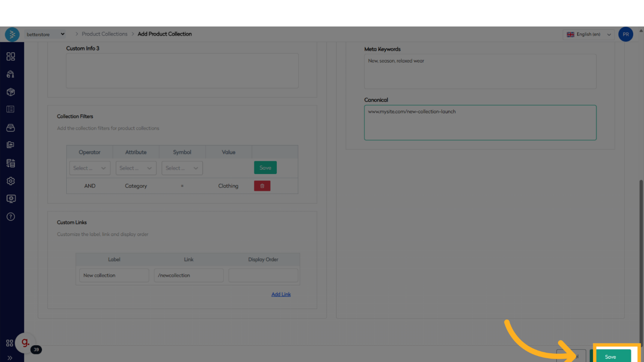Expand the sidebar with double-chevron icon
This screenshot has height=362, width=644.
pyautogui.click(x=10, y=358)
